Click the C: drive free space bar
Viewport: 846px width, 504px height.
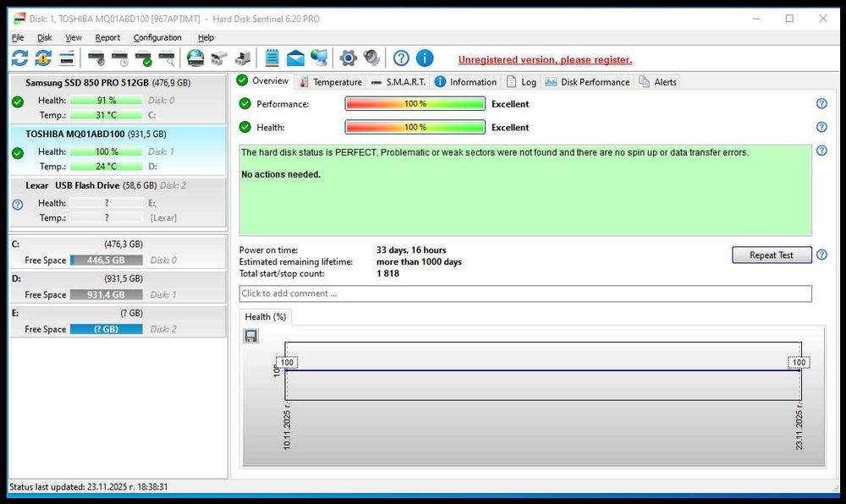(106, 260)
